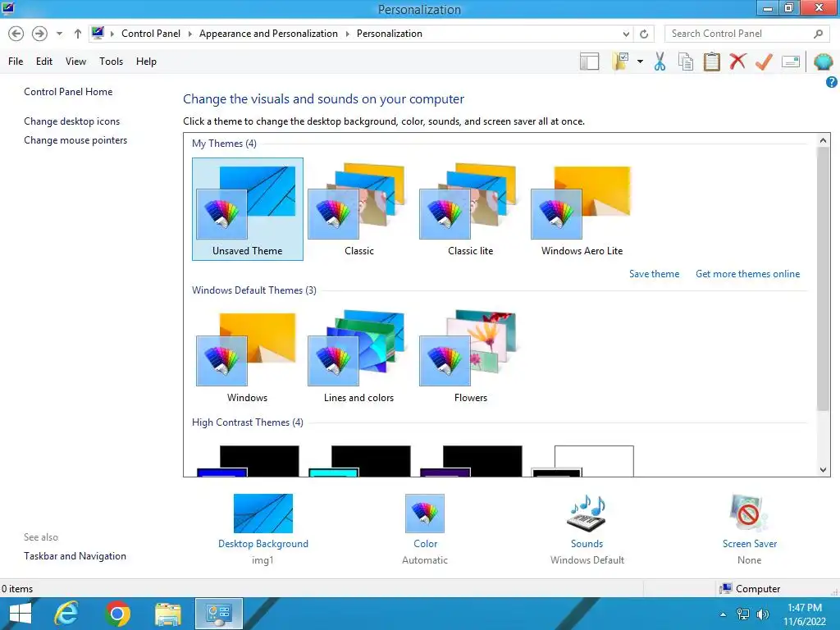This screenshot has width=840, height=630.
Task: Open Control Panel Home link
Action: coord(68,92)
